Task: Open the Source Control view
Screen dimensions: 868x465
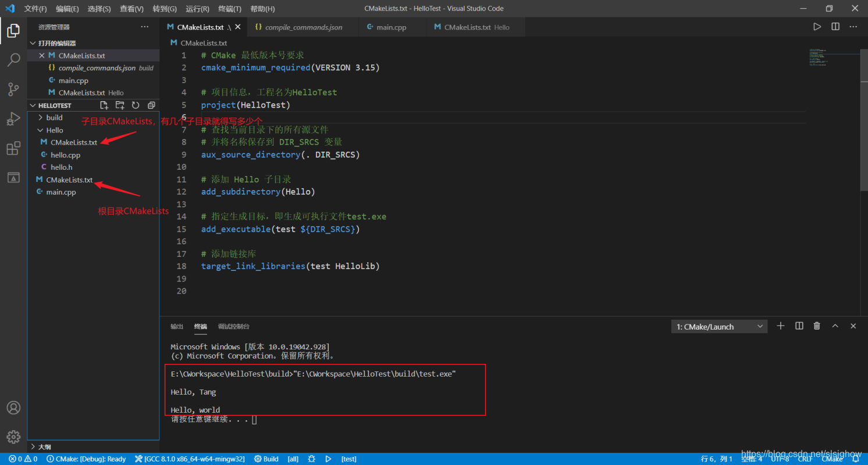Action: tap(13, 89)
